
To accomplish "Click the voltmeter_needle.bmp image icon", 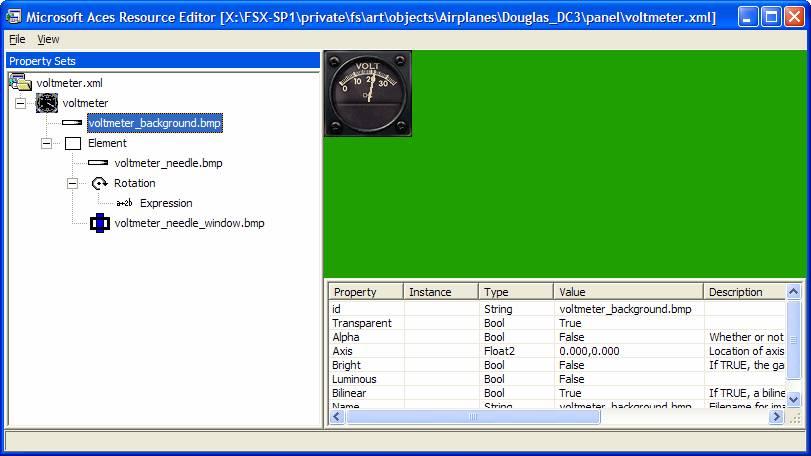I will pos(98,163).
